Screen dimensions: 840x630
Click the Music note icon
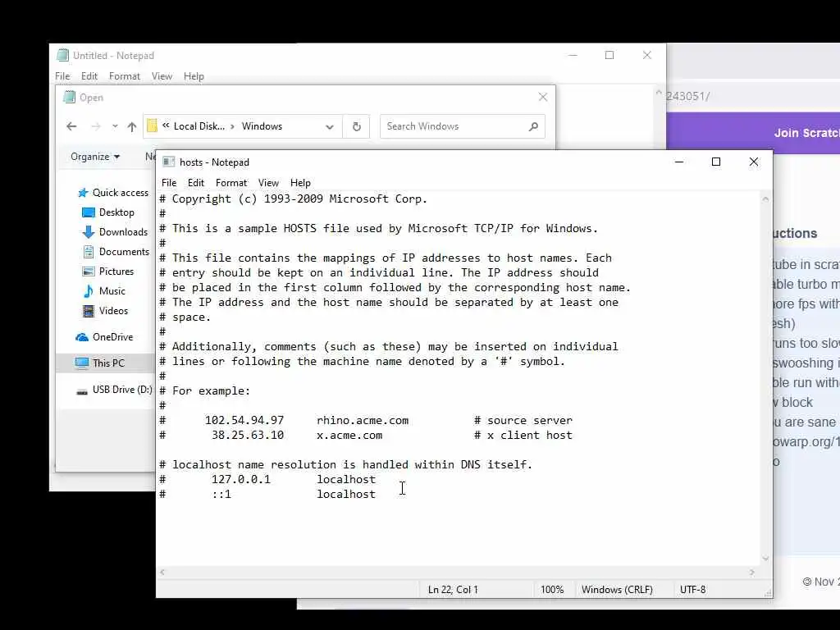pyautogui.click(x=89, y=291)
